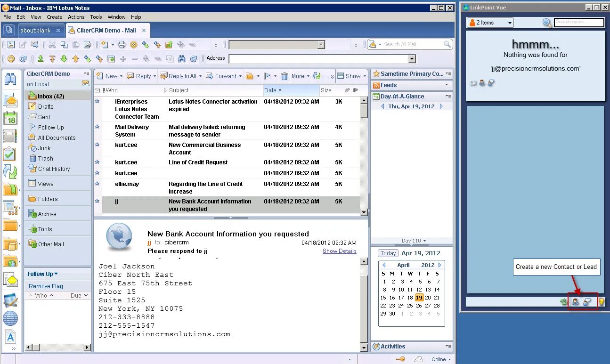Click the open workspace icon left of about:blank tab
Viewport: 610px width, 364px height.
click(x=8, y=30)
